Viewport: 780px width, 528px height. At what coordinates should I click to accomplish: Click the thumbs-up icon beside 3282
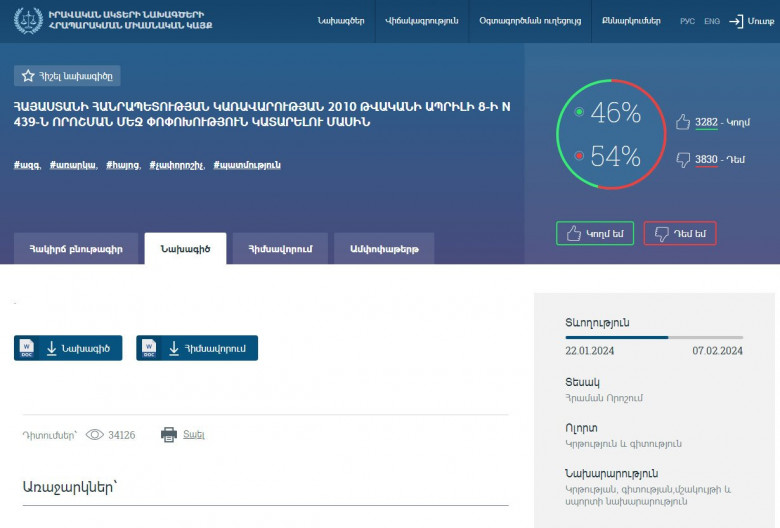683,122
